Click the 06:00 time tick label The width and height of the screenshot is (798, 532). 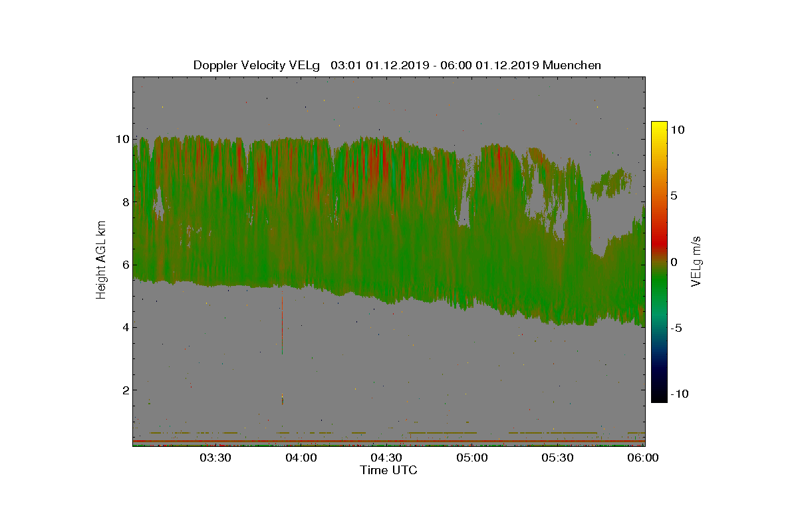[643, 458]
